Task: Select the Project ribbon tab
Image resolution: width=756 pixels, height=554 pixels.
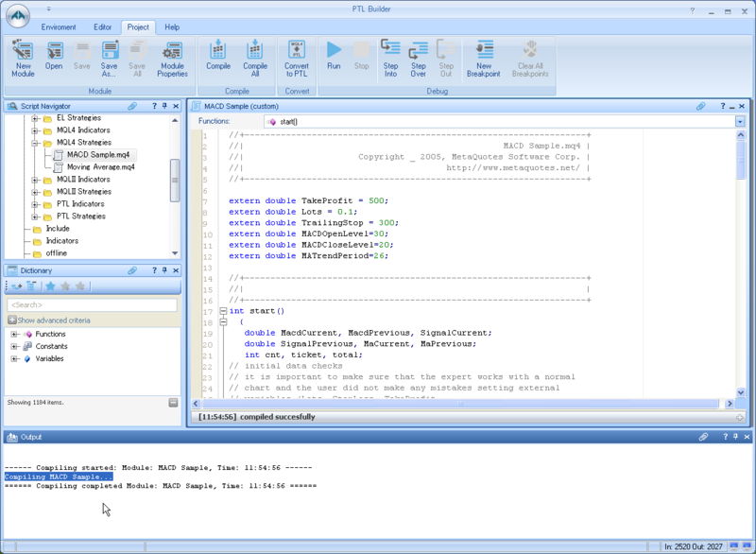Action: click(x=138, y=27)
